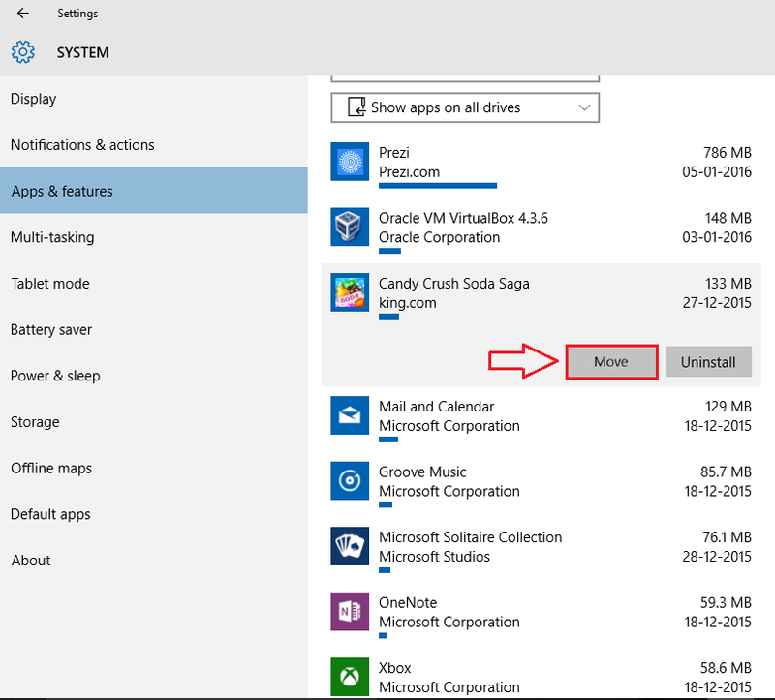
Task: Click the 27-12-2015 install date
Action: pos(717,302)
